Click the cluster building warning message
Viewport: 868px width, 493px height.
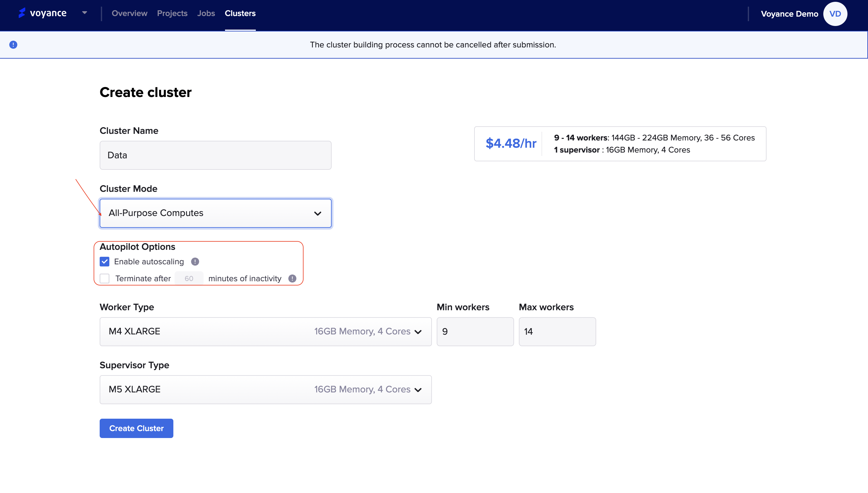tap(433, 45)
